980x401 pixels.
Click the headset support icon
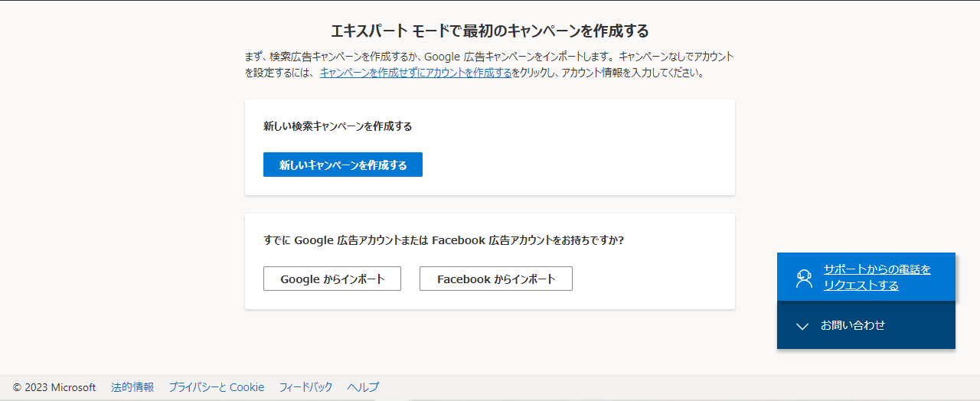(x=803, y=278)
